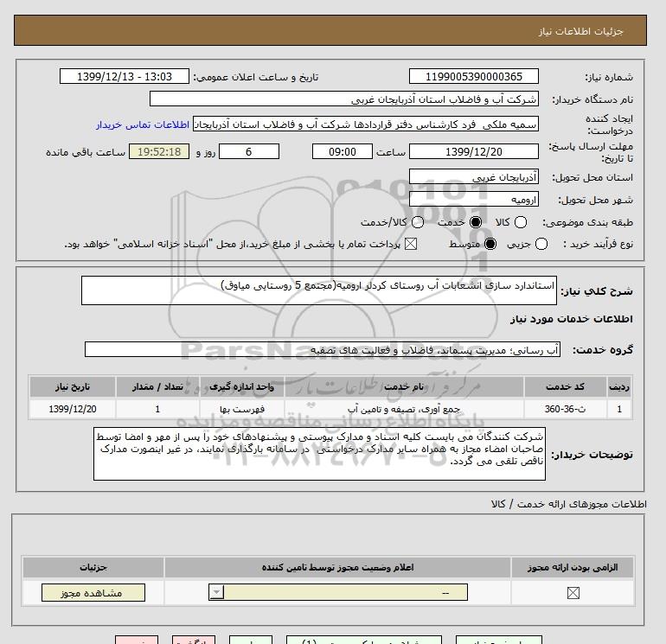Click the delivery city field ارومیه

point(474,199)
